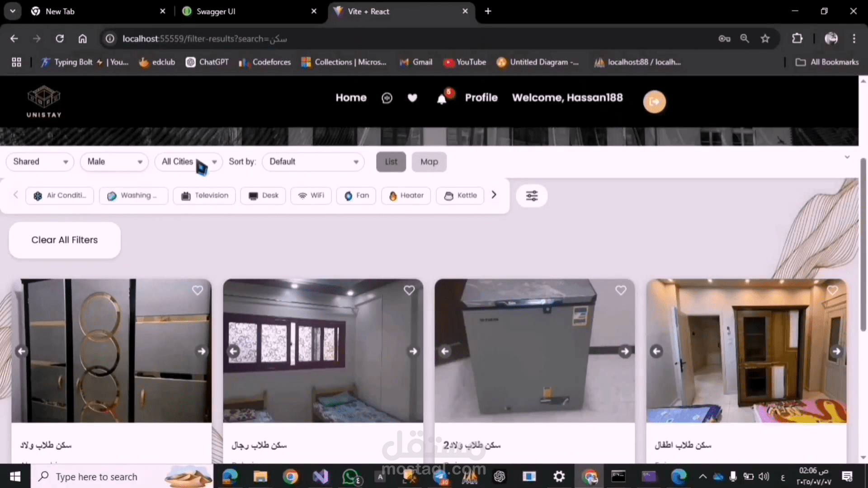Click the orange logout icon button
The width and height of the screenshot is (868, 488).
coord(654,102)
